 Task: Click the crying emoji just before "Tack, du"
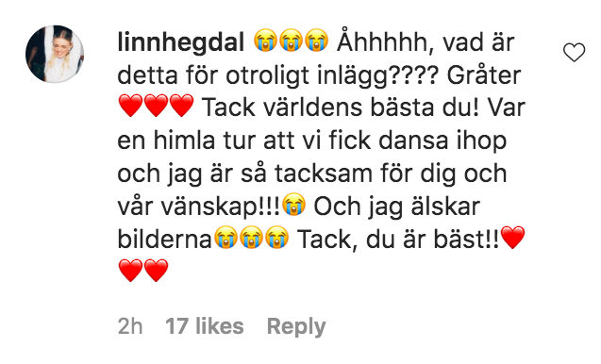click(x=276, y=238)
